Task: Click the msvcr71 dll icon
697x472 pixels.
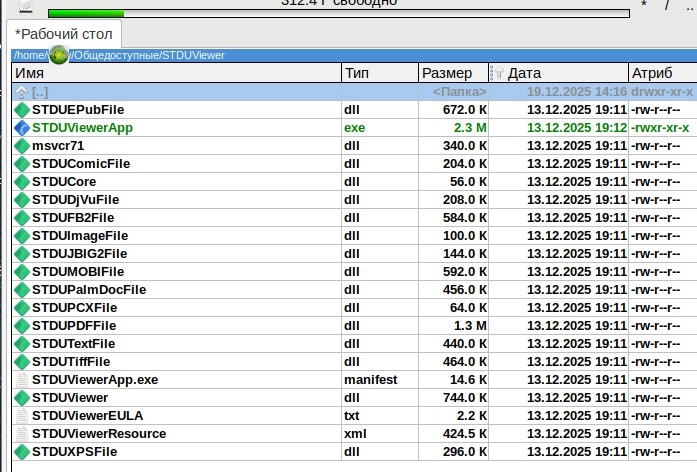Action: pyautogui.click(x=23, y=146)
